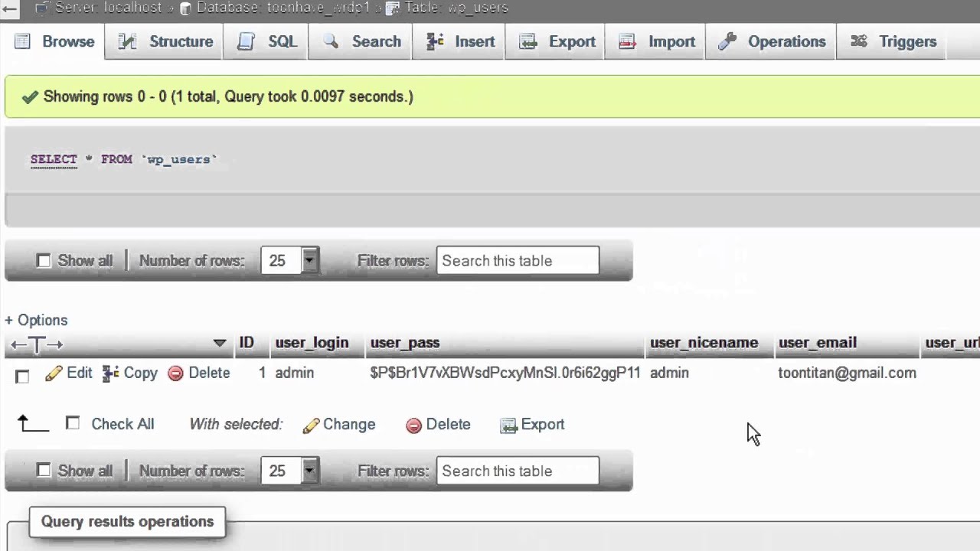This screenshot has width=980, height=551.
Task: Click the Search magnifier icon
Action: (x=331, y=41)
